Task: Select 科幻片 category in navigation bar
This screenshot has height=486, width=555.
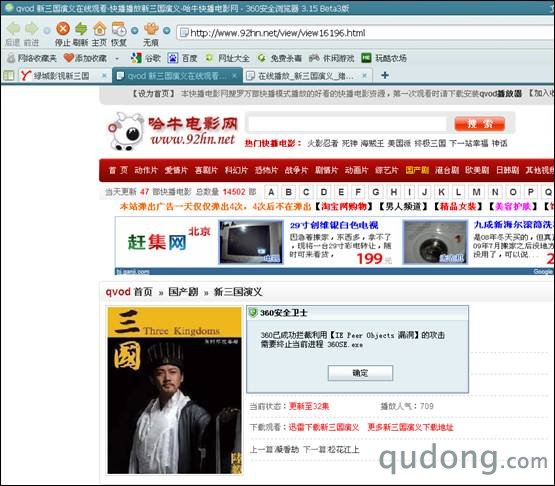Action: point(236,170)
